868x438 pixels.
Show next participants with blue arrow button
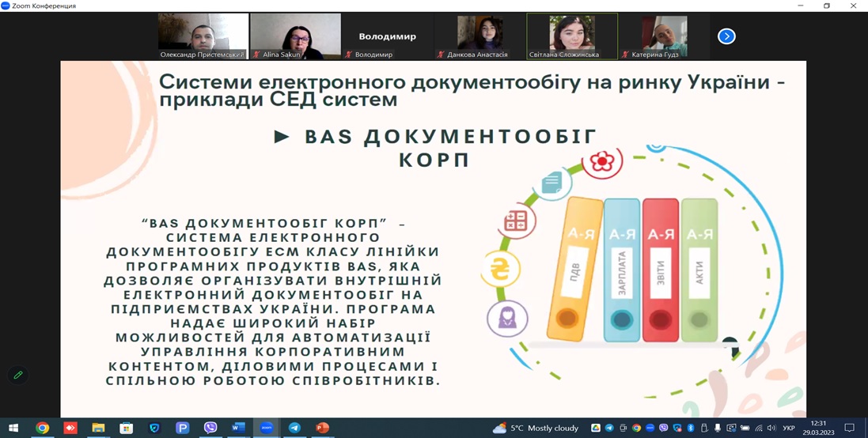tap(726, 36)
